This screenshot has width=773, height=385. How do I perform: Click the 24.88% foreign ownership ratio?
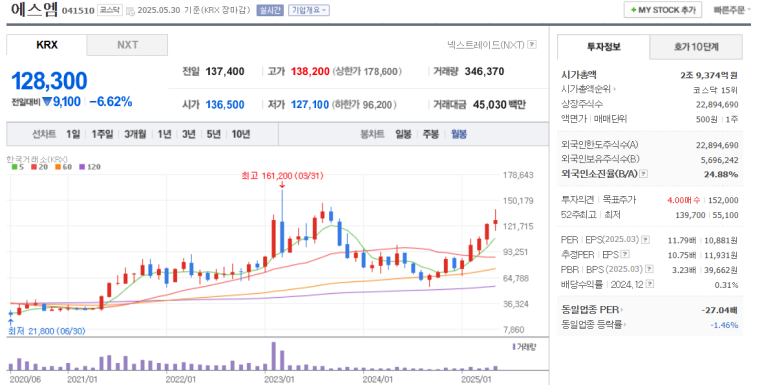click(721, 174)
